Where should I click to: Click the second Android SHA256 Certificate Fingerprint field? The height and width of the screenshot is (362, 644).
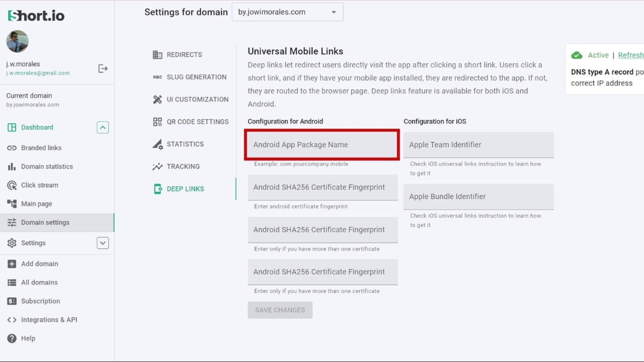tap(322, 230)
